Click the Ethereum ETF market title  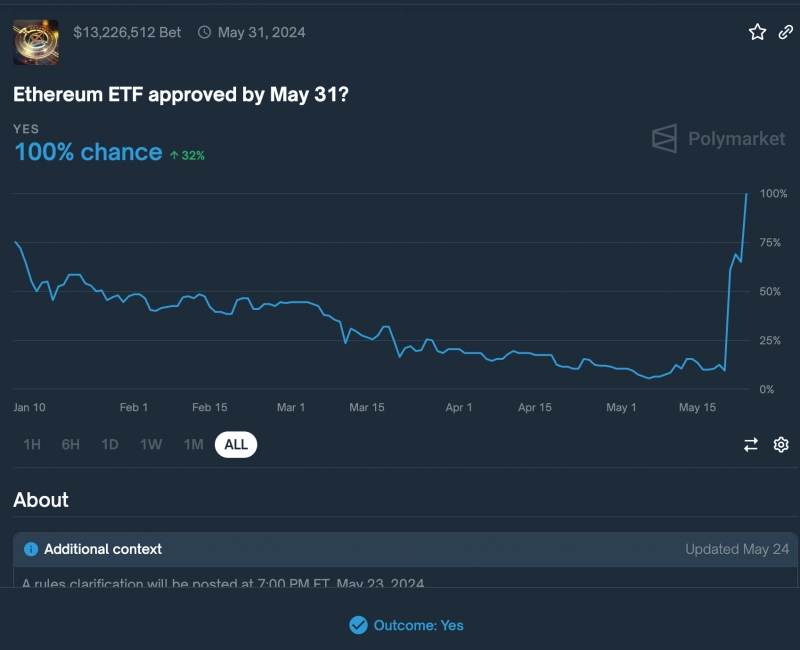tap(181, 94)
